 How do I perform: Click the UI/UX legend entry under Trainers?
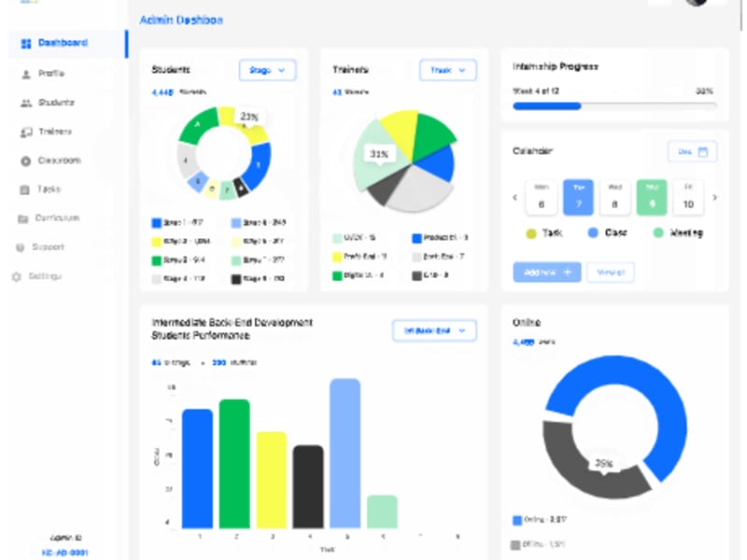pos(354,237)
